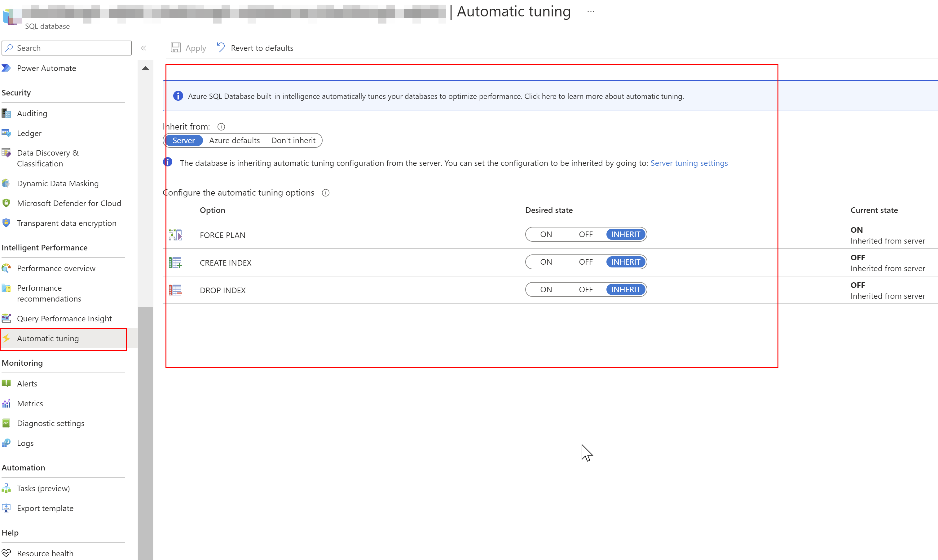
Task: Set DROP INDEX desired state to ON
Action: 546,289
